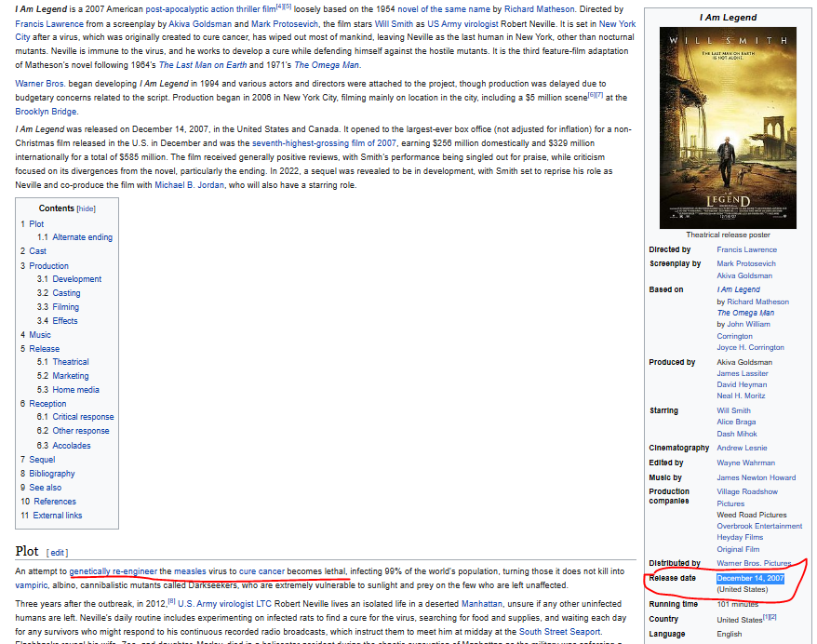This screenshot has height=644, width=817.
Task: Open The Omega Man link in intro
Action: (327, 65)
